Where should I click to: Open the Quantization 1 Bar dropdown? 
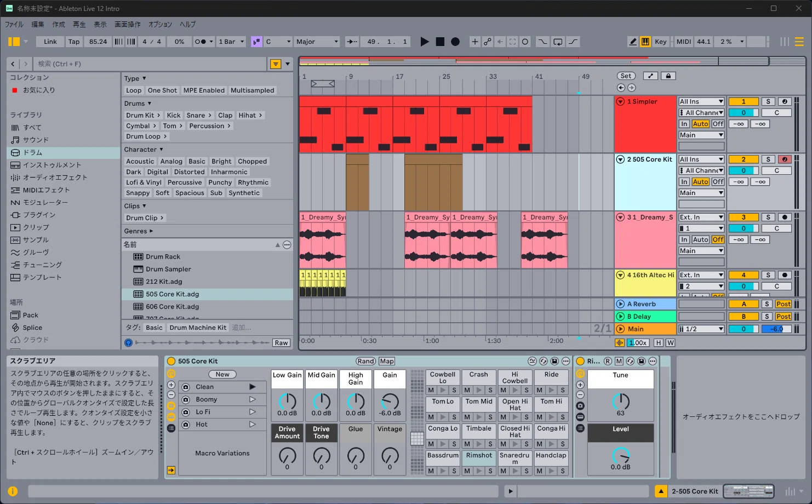tap(231, 42)
